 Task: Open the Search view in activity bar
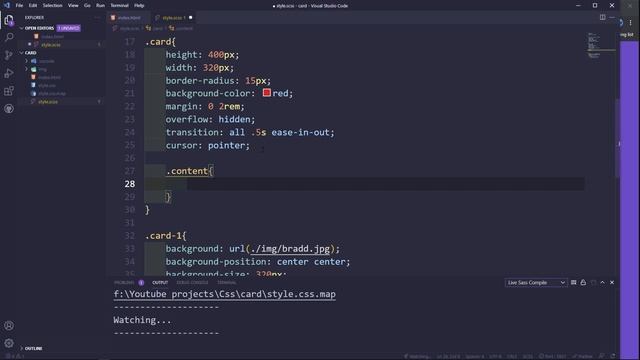(x=9, y=38)
